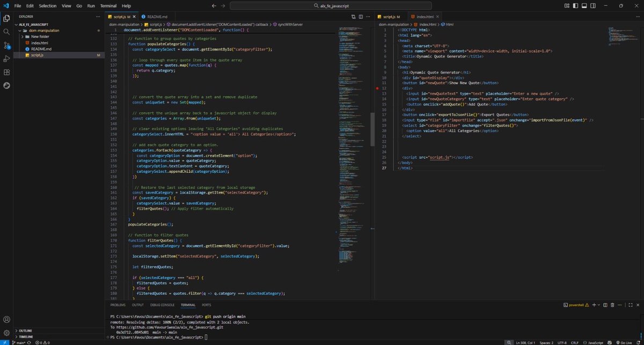
Task: Change indentation via Spaces: 2
Action: tap(546, 342)
